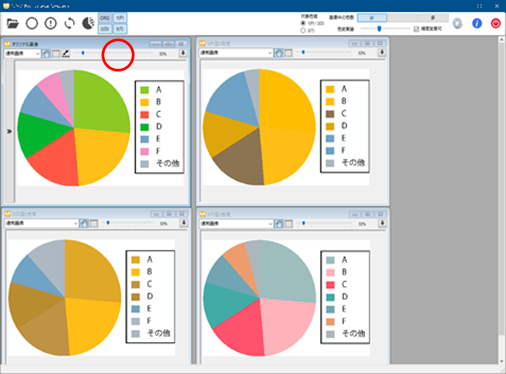The height and width of the screenshot is (374, 506).
Task: Toggle the checkbox beside the top slider
Action: (416, 29)
